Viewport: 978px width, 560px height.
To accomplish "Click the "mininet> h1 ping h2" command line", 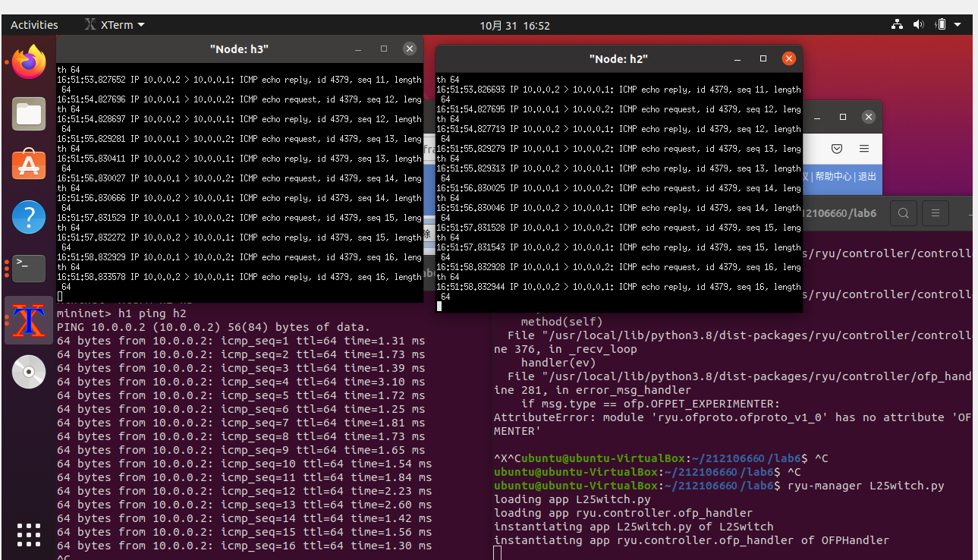I will pos(121,313).
